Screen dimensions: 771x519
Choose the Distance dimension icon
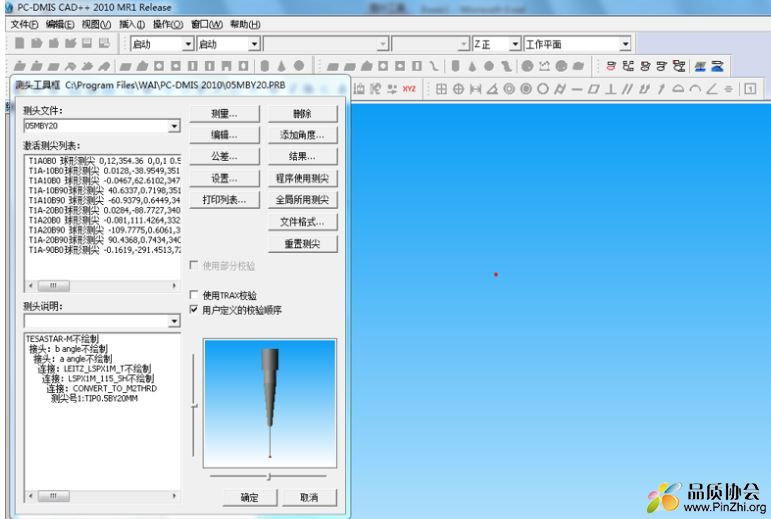(x=475, y=89)
